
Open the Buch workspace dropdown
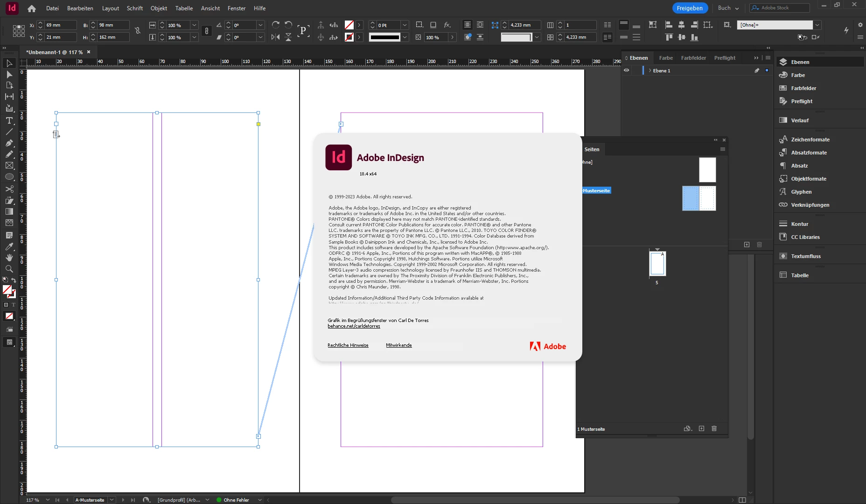click(x=728, y=8)
